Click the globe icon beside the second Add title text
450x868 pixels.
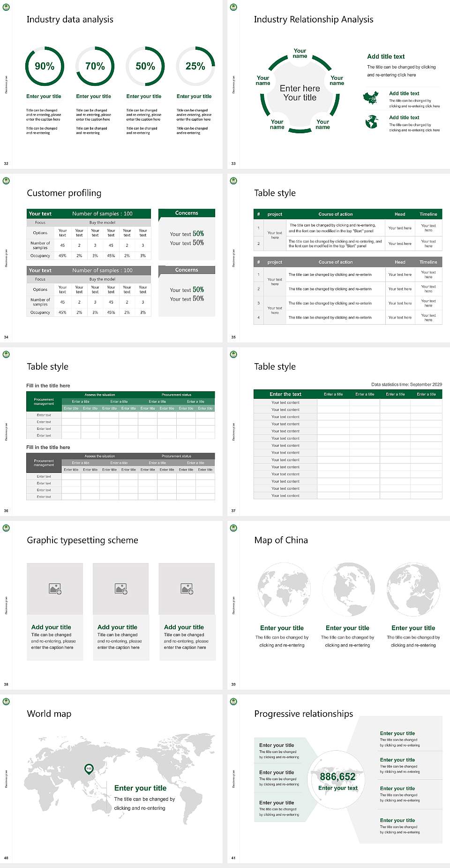coord(371,122)
